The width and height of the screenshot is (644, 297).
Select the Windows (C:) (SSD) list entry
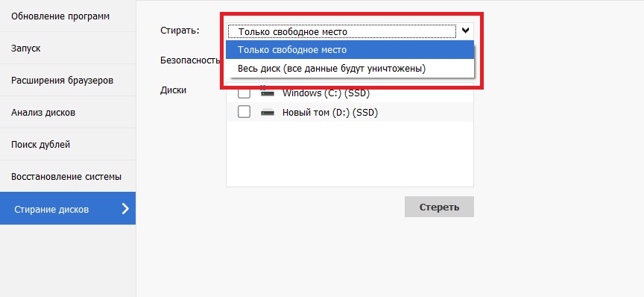[x=350, y=93]
